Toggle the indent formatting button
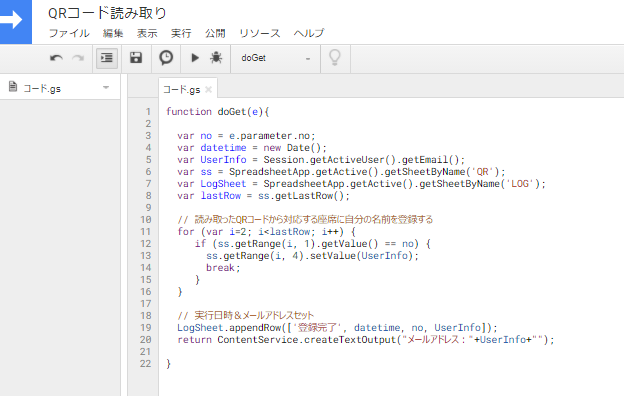 tap(107, 58)
